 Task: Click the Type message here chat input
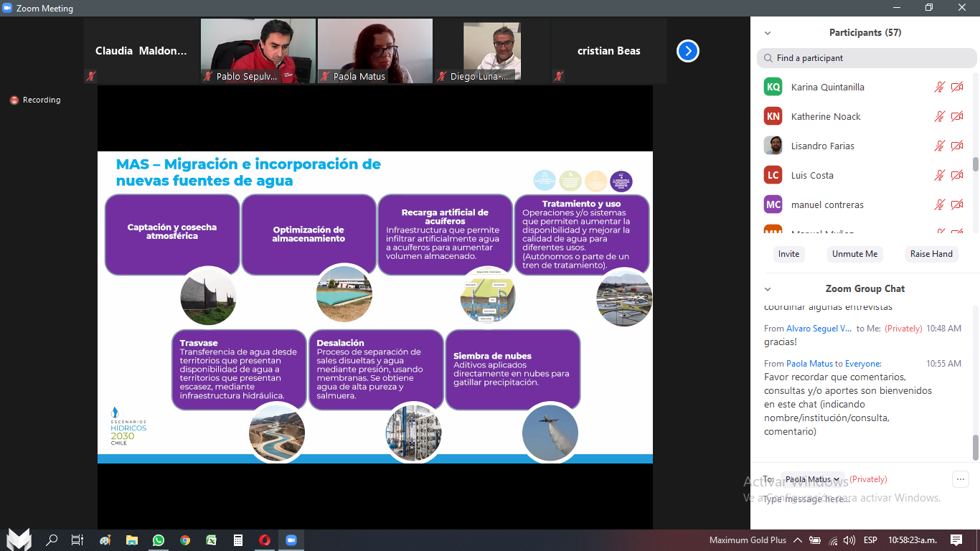tap(864, 499)
